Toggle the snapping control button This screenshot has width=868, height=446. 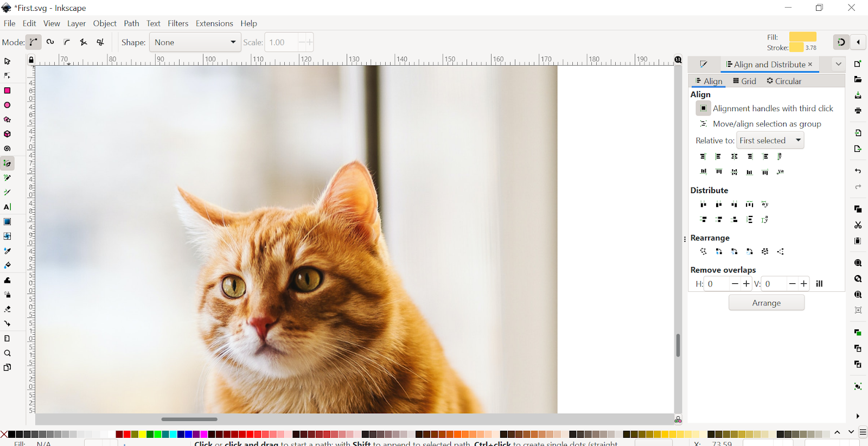(x=841, y=42)
